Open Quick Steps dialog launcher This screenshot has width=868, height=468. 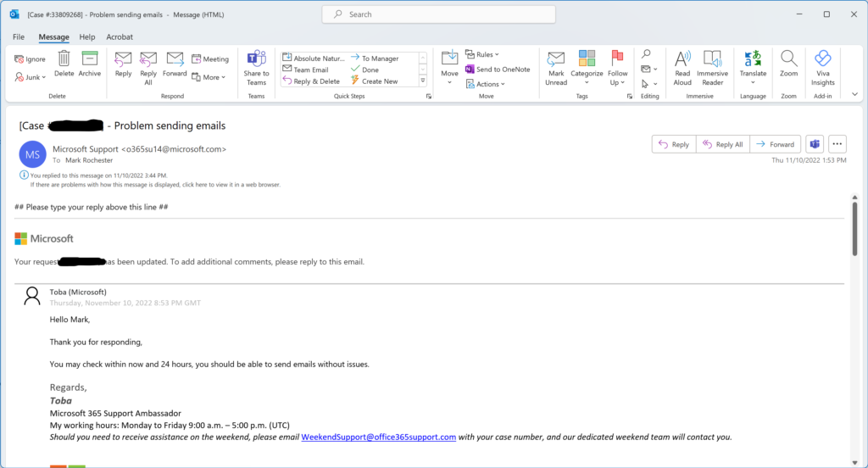(x=428, y=97)
